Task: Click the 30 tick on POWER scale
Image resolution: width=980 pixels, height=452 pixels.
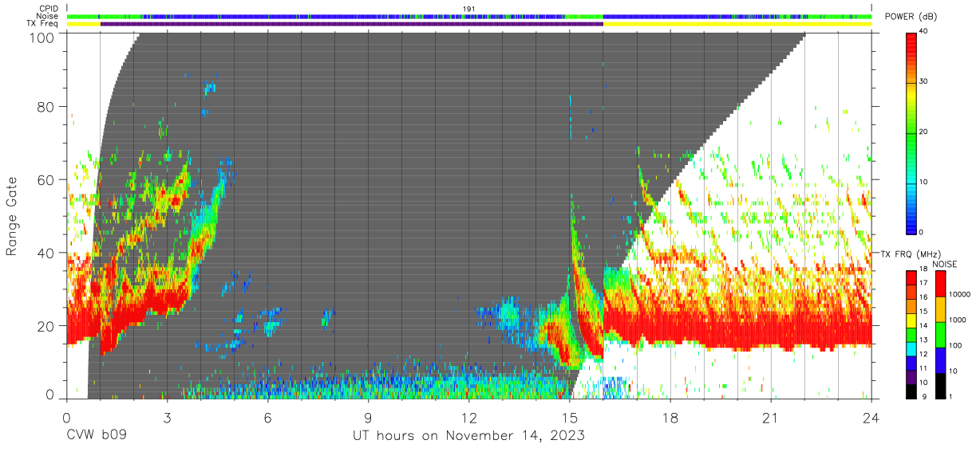Action: [x=923, y=82]
